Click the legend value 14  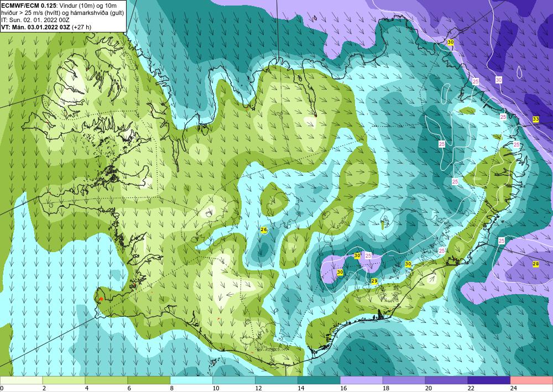tap(301, 388)
